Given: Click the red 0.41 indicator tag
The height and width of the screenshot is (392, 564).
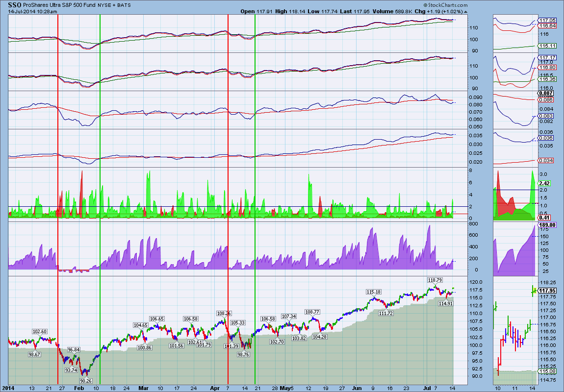Looking at the screenshot, I should point(545,218).
